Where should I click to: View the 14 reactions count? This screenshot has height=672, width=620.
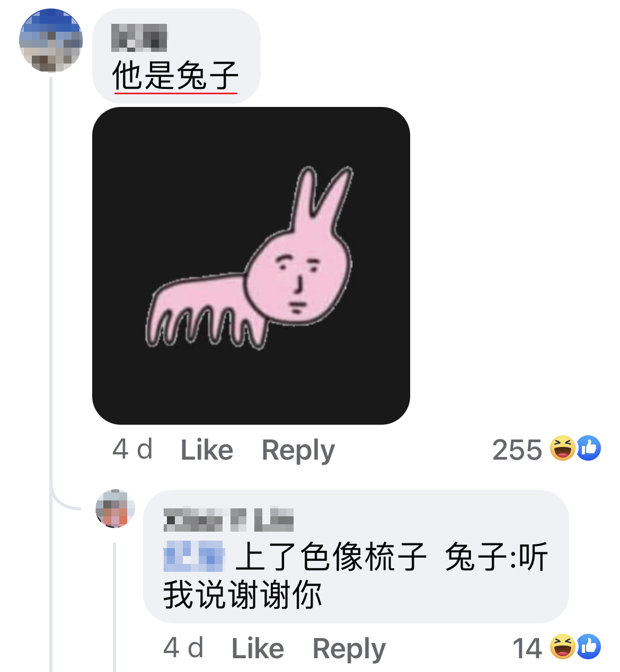pyautogui.click(x=527, y=648)
